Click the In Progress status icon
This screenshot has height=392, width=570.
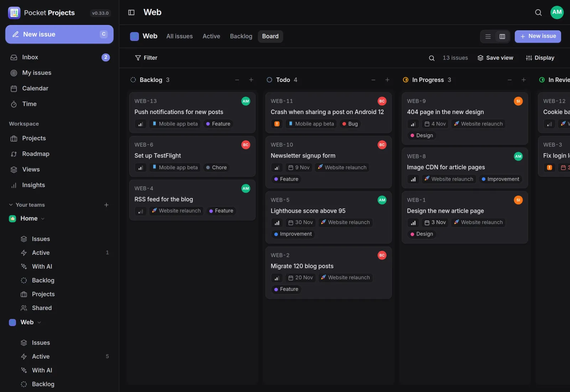(x=405, y=80)
